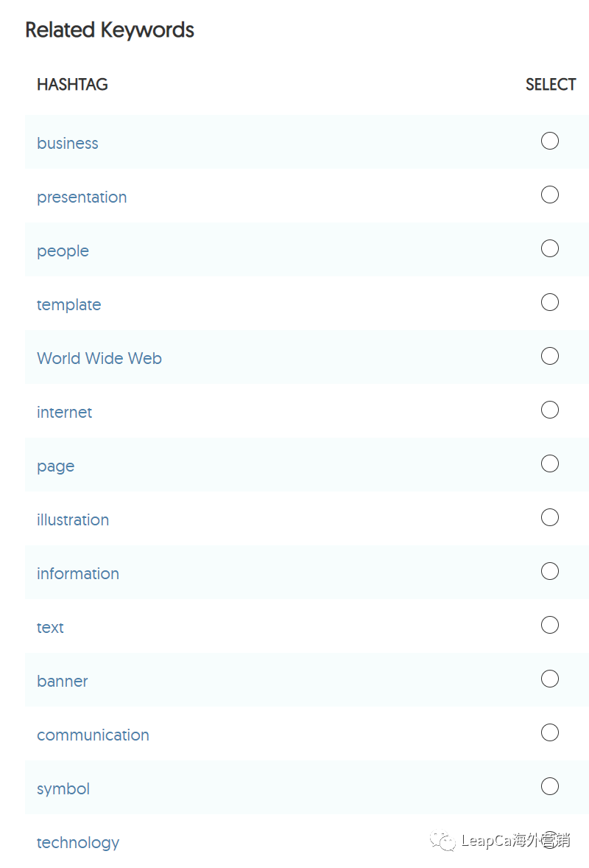Screen dimensions: 589x868
Task: Choose the people keyword radio button
Action: coord(549,248)
